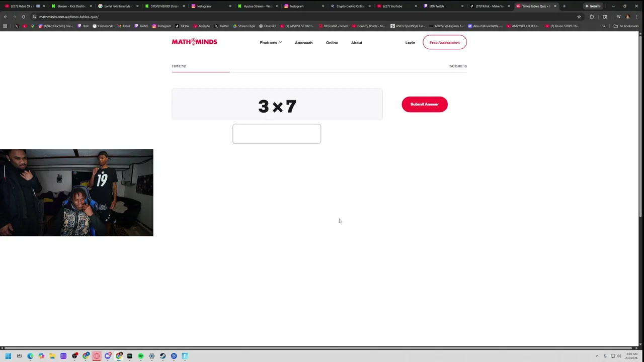Open a new browser tab
This screenshot has width=644, height=362.
(x=564, y=6)
